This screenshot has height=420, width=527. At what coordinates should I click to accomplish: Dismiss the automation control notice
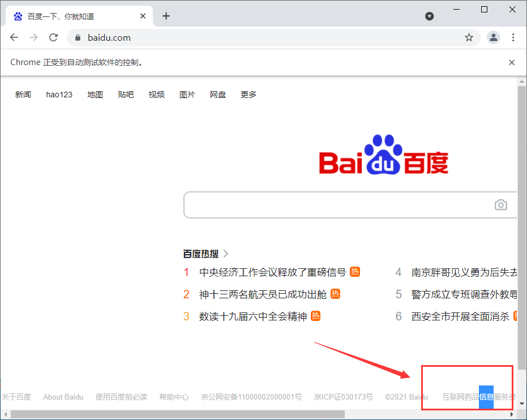pos(512,62)
